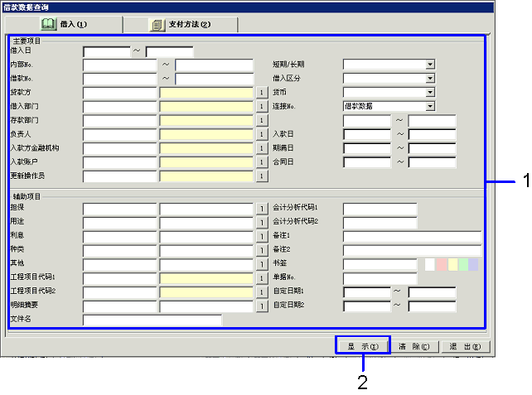This screenshot has width=532, height=395.
Task: Select the green bookmark color swatch
Action: [x=463, y=264]
